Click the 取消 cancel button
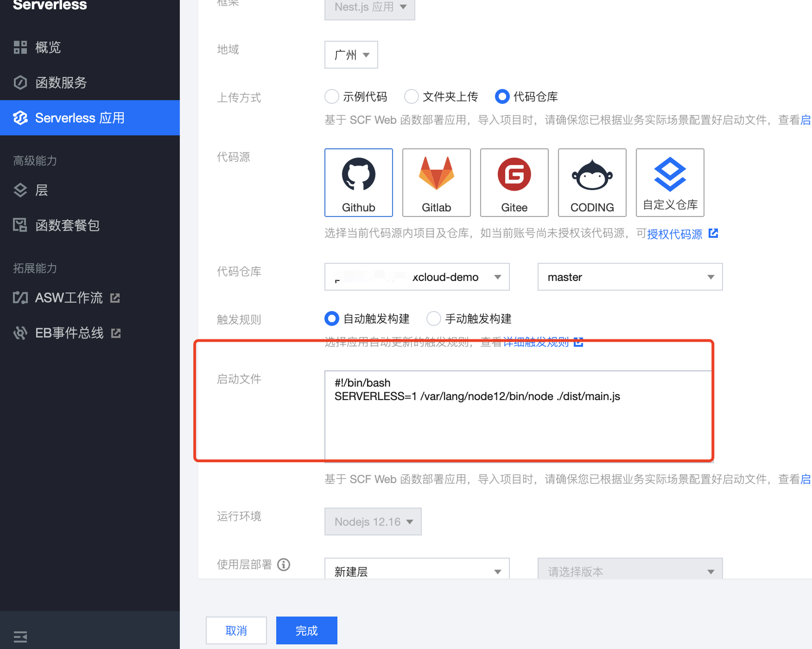This screenshot has width=812, height=649. (x=236, y=630)
